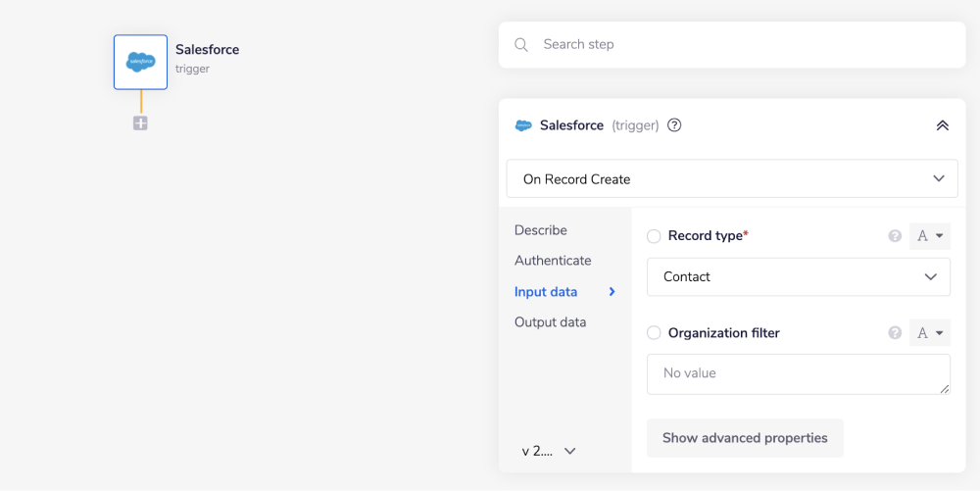Switch to the Output data tab
This screenshot has height=491, width=980.
[550, 322]
